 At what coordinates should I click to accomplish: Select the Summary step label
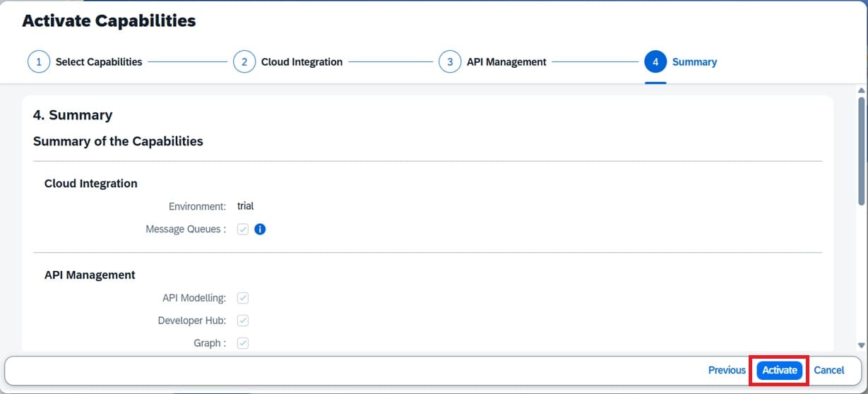[694, 61]
